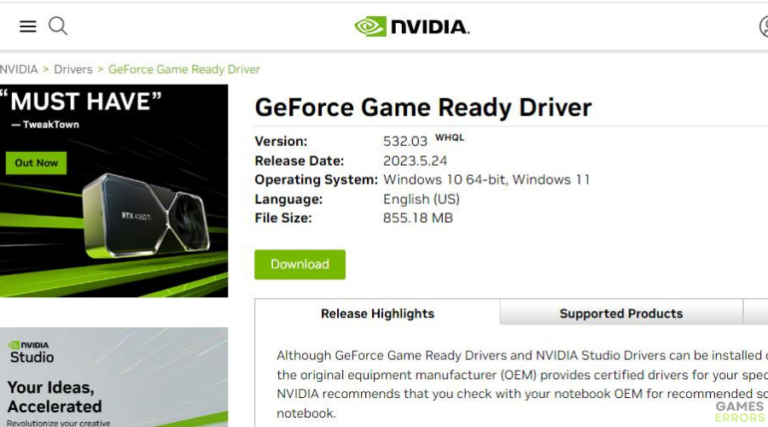Click the NVIDIA logo in header

click(x=412, y=26)
